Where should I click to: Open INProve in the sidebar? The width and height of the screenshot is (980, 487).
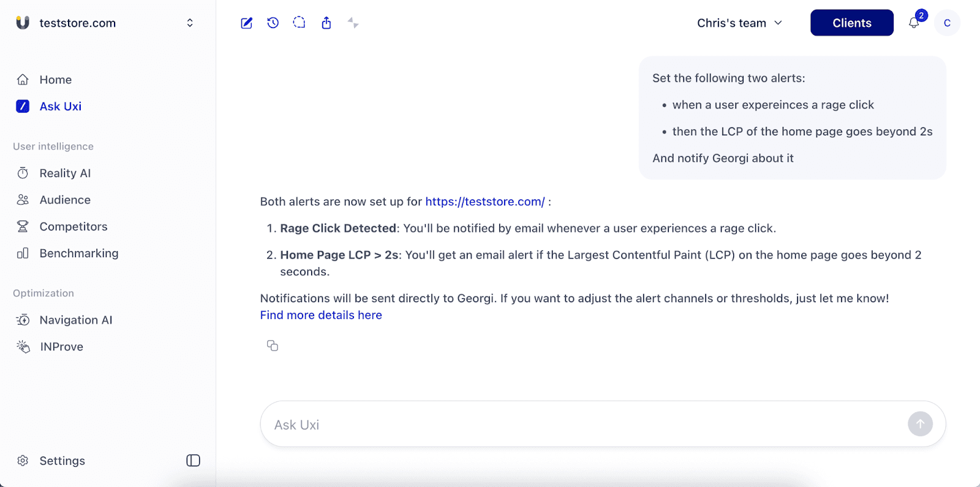(x=61, y=347)
